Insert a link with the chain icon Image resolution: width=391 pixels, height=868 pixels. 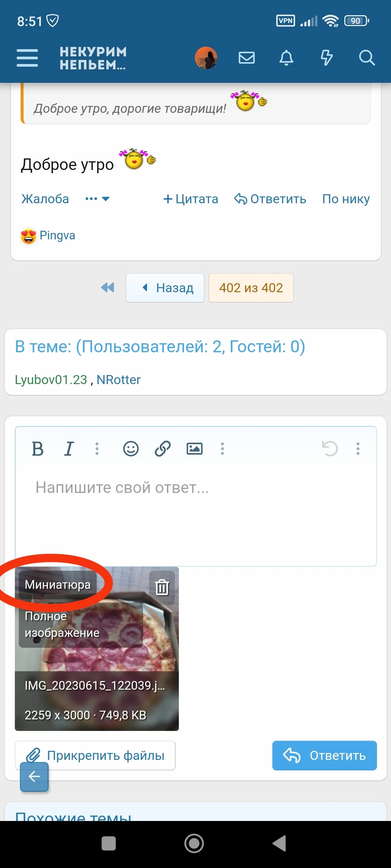[x=163, y=449]
